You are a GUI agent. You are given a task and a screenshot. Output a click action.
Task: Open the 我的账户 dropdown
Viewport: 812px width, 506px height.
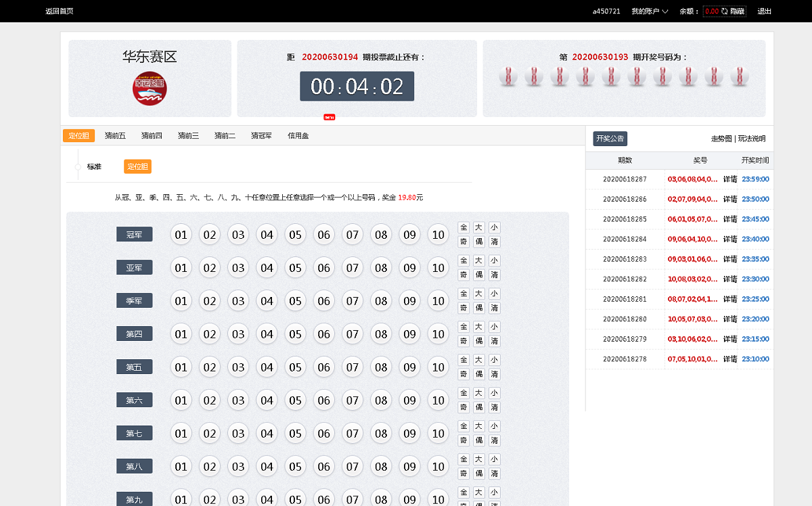[x=649, y=11]
